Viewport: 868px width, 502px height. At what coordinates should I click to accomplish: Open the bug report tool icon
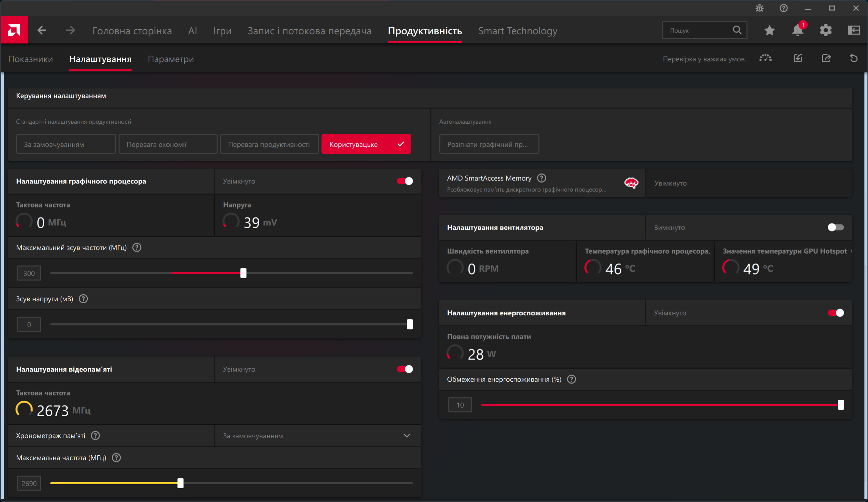pos(759,8)
